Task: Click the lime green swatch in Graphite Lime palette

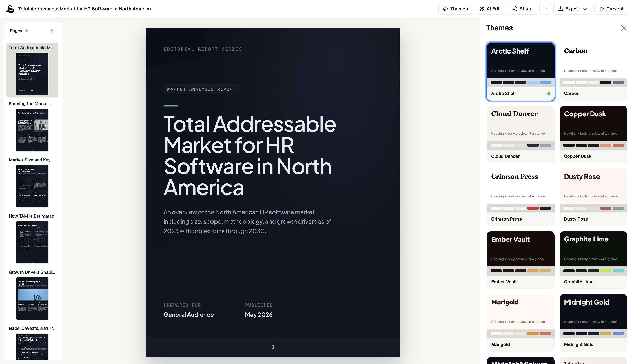Action: click(x=606, y=271)
